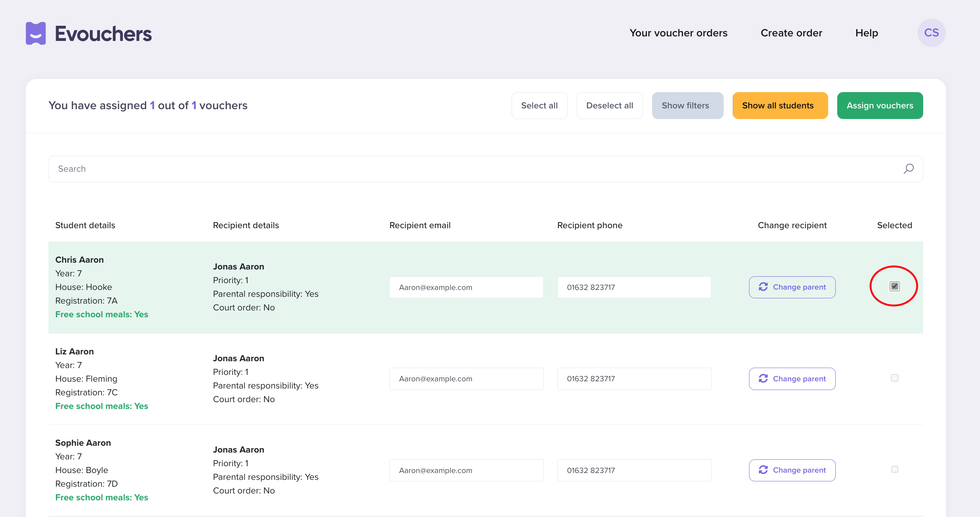Click Free school meals under Sophie Aaron
The image size is (980, 517).
tap(101, 498)
